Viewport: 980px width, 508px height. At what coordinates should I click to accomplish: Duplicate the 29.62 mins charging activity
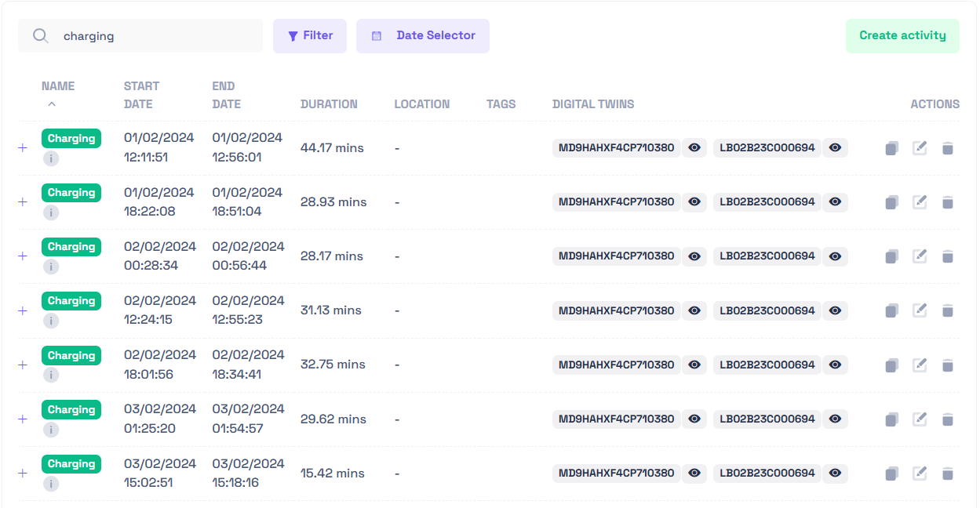pyautogui.click(x=891, y=419)
